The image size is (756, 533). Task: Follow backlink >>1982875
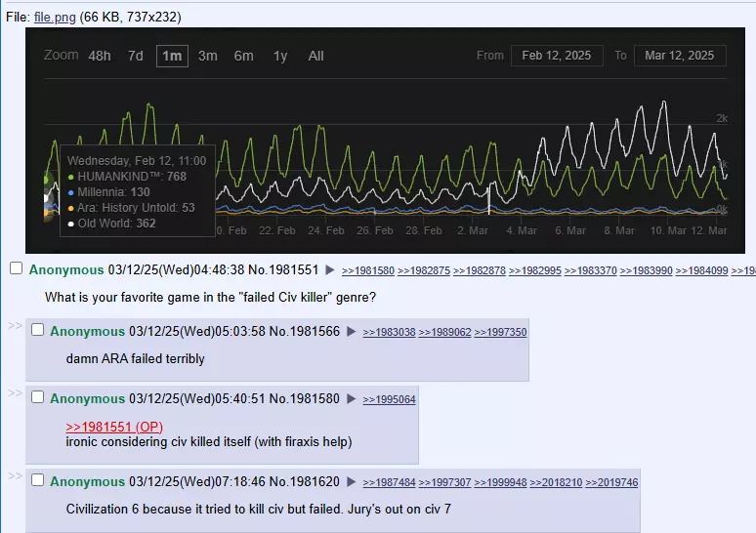(424, 270)
